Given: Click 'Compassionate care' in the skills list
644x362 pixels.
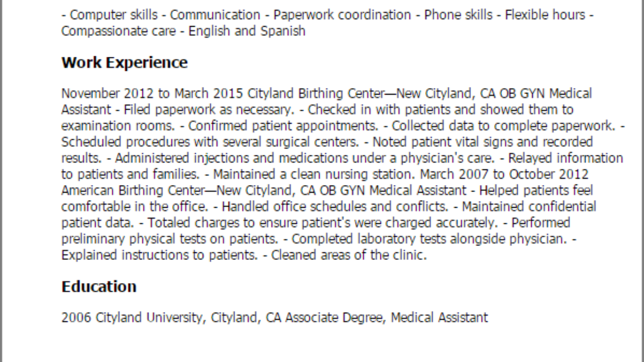Looking at the screenshot, I should [119, 31].
